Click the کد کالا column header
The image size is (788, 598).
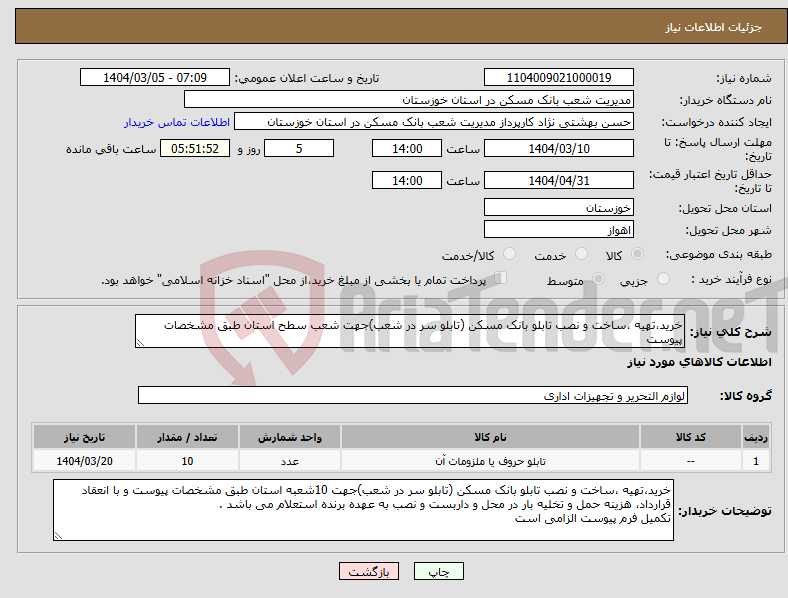pos(691,437)
